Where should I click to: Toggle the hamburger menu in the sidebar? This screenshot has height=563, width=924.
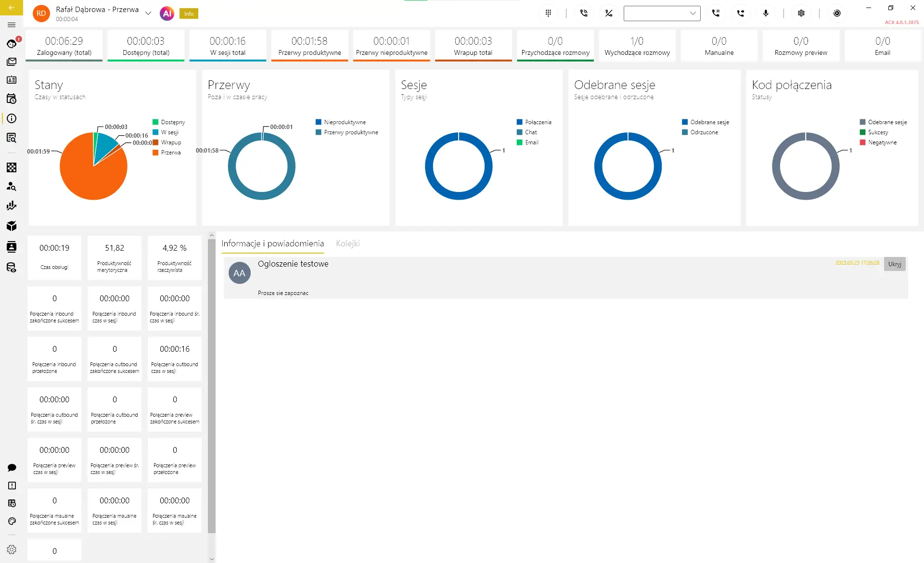(12, 25)
